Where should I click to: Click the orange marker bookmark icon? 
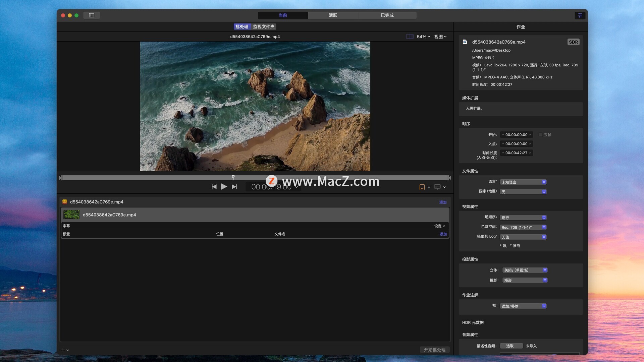(x=422, y=187)
